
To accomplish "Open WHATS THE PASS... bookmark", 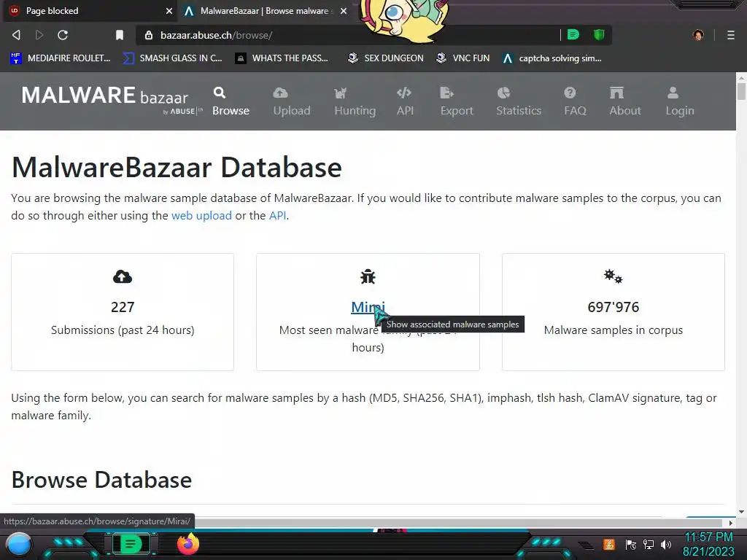I will pyautogui.click(x=282, y=58).
